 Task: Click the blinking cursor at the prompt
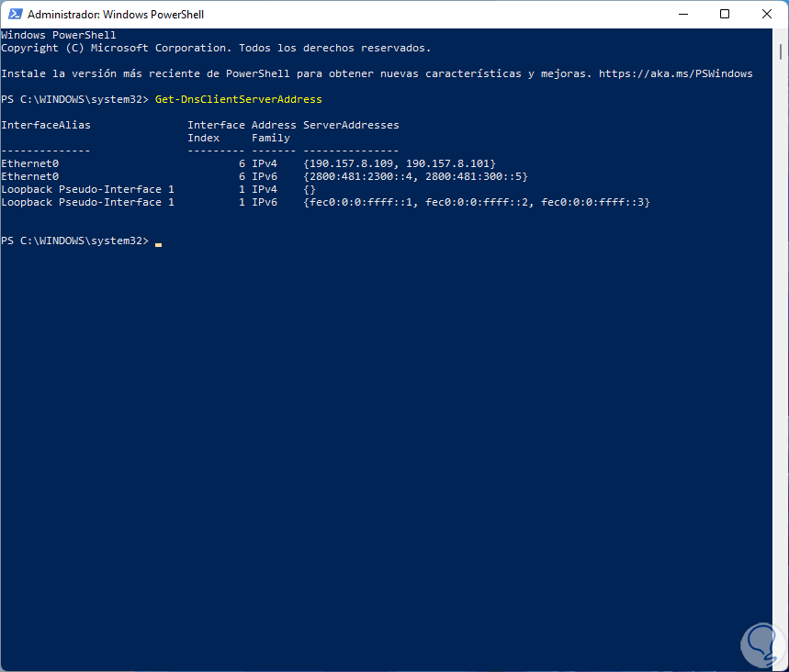click(156, 243)
